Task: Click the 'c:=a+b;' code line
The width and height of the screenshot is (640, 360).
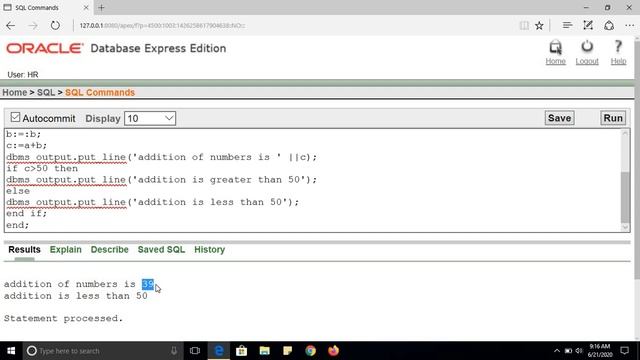Action: coord(27,145)
